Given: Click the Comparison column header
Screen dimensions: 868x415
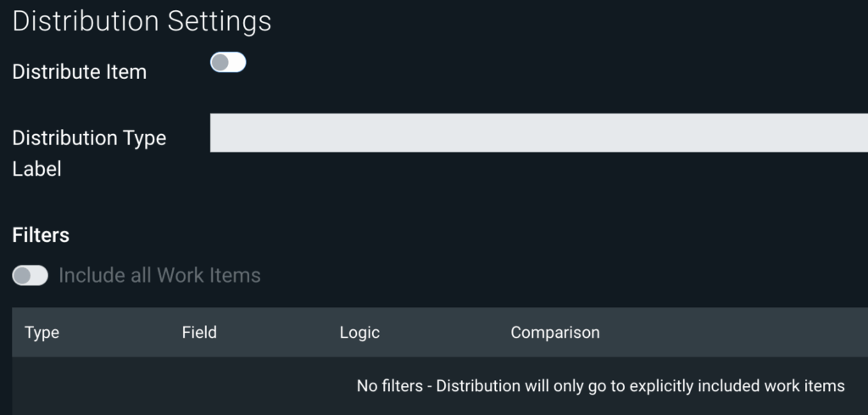Looking at the screenshot, I should (x=554, y=333).
